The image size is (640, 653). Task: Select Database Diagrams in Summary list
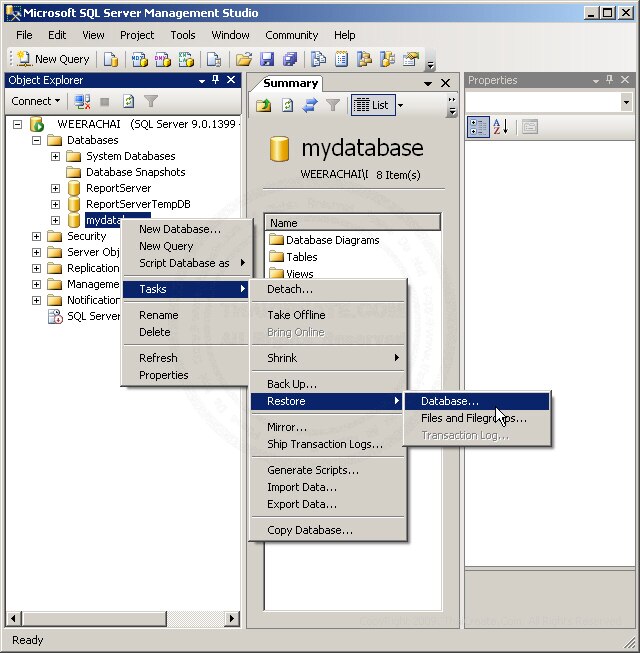click(325, 240)
